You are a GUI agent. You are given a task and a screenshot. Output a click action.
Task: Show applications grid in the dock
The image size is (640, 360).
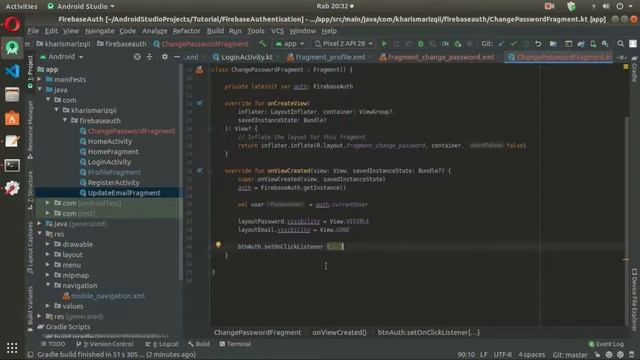coord(12,348)
